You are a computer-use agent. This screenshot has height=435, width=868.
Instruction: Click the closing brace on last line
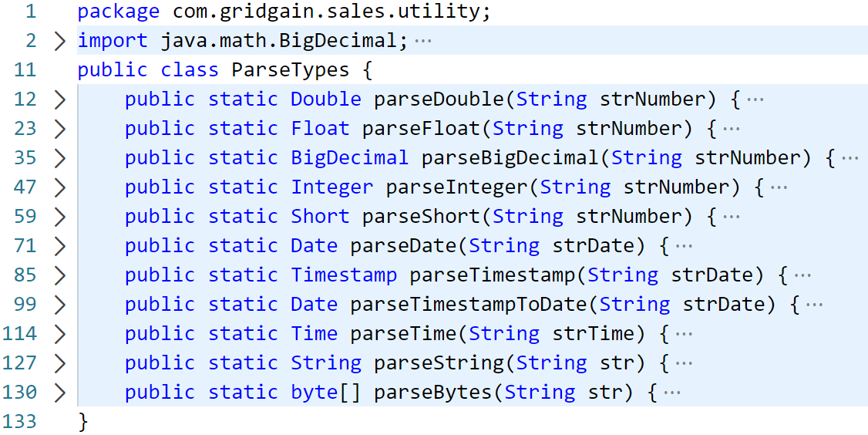(x=83, y=422)
